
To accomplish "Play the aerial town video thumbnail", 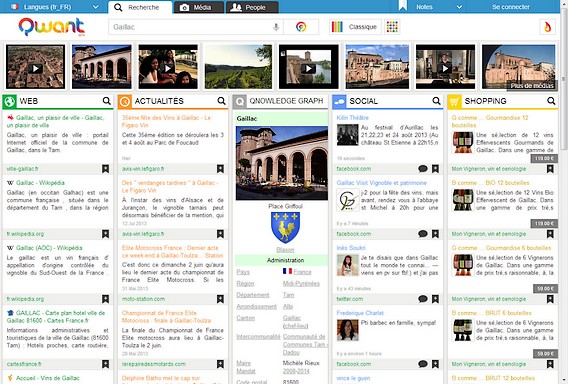I will pos(36,67).
